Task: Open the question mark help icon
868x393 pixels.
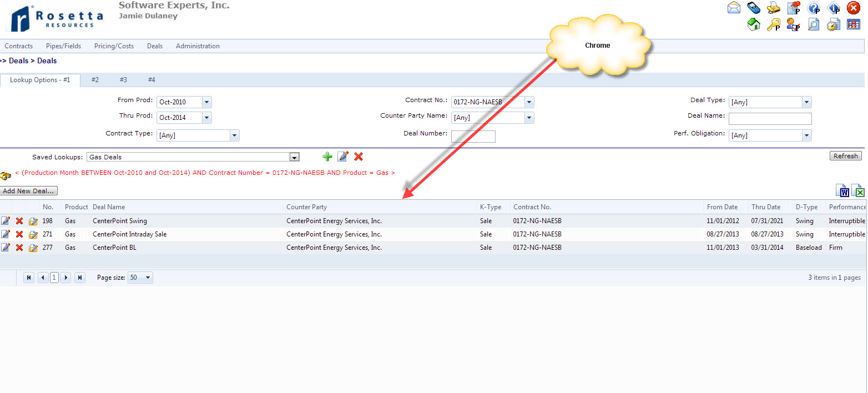Action: [x=814, y=8]
